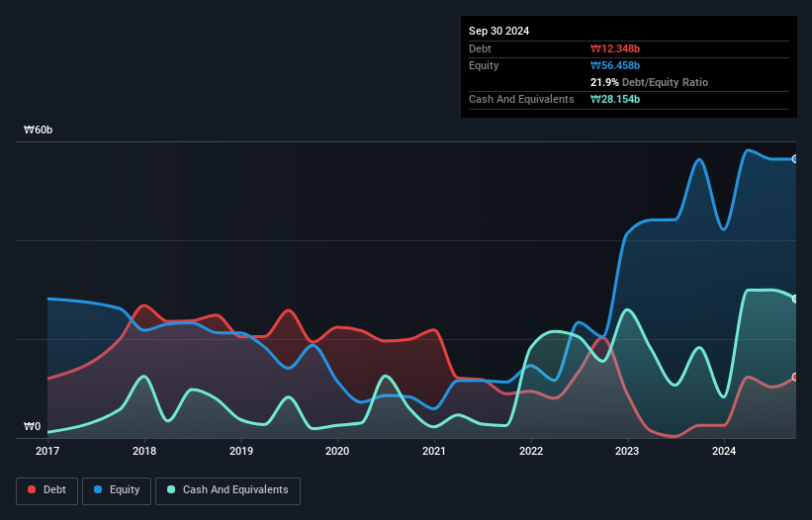Click the 2023 x-axis label
Viewport: 812px width, 520px height.
(x=627, y=451)
